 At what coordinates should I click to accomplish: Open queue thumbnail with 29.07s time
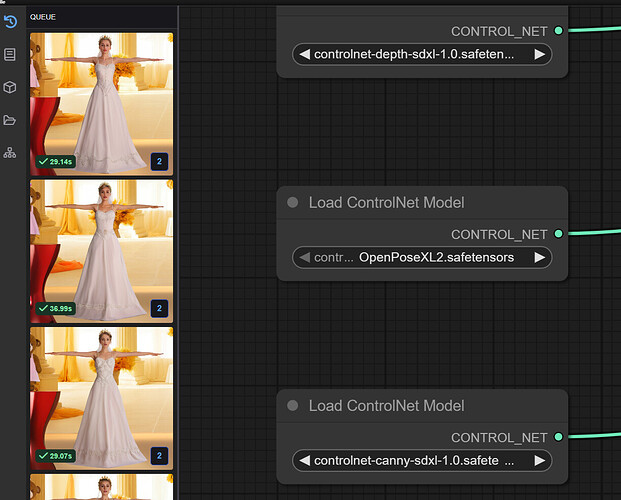click(101, 398)
